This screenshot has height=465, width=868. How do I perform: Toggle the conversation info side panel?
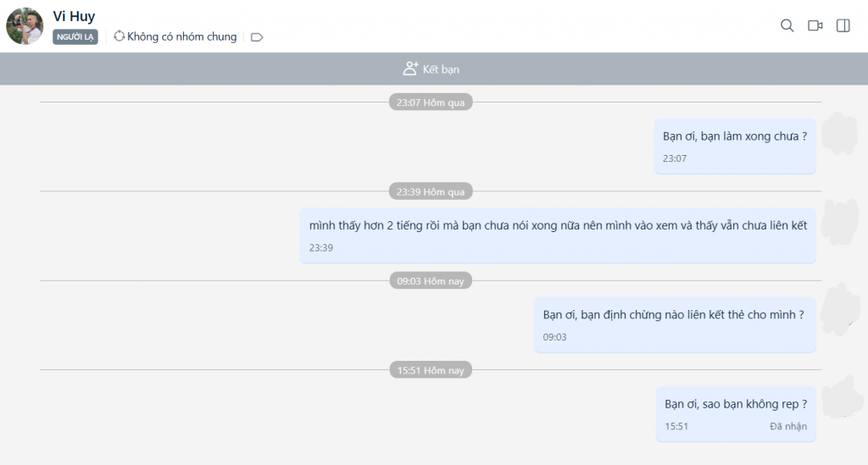(843, 25)
